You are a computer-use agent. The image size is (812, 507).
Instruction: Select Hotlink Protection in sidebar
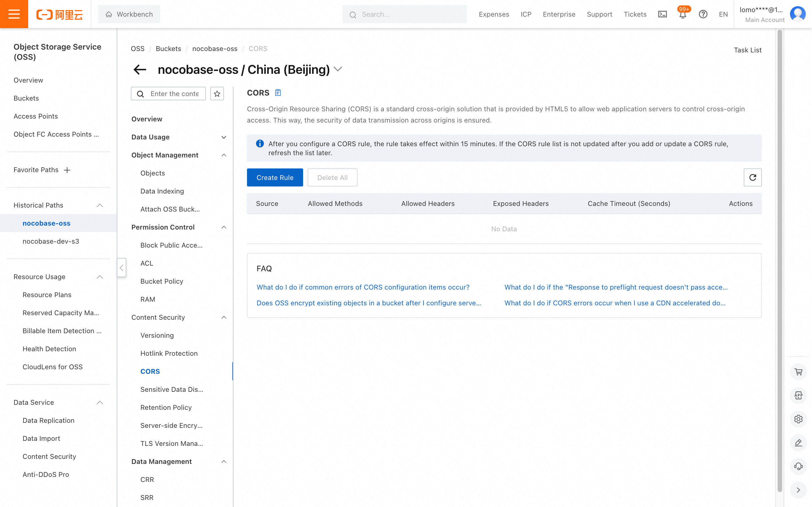(x=169, y=353)
